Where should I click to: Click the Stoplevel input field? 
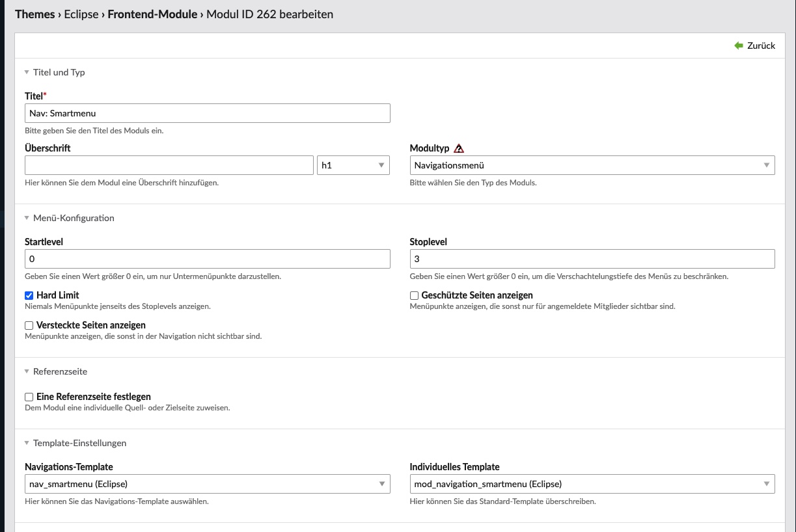coord(592,259)
